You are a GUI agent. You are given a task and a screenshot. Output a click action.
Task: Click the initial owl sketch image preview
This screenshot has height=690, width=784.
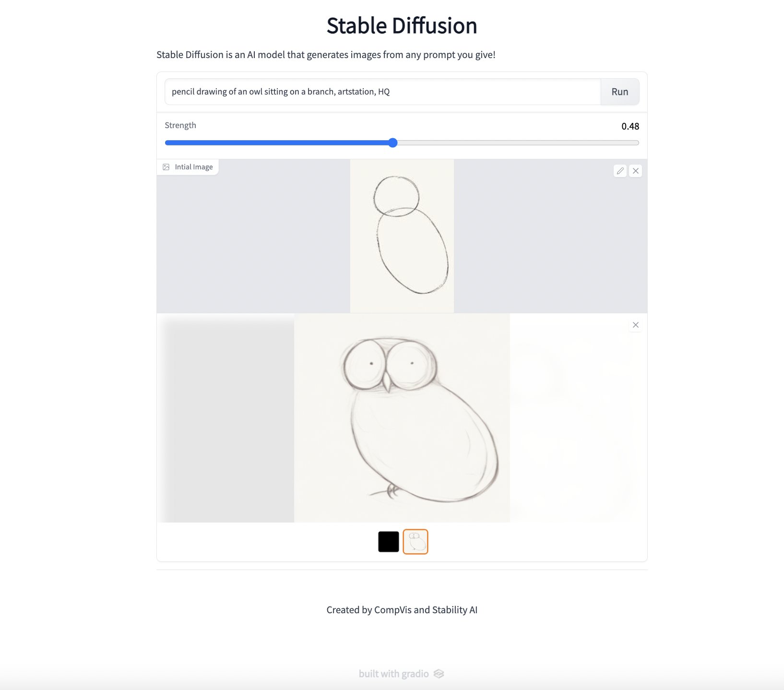click(402, 236)
